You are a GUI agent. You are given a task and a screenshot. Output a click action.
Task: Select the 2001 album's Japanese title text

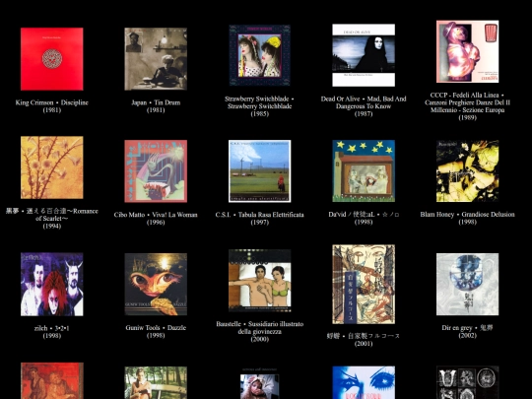tap(364, 336)
